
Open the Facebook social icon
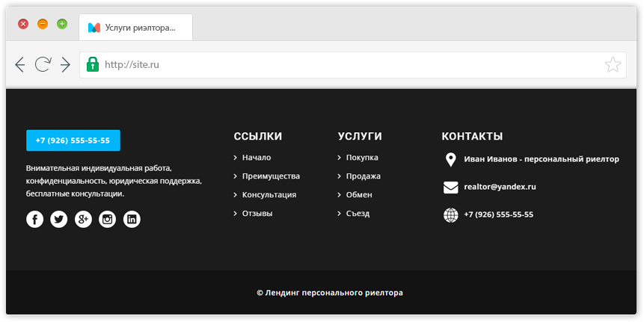click(35, 220)
